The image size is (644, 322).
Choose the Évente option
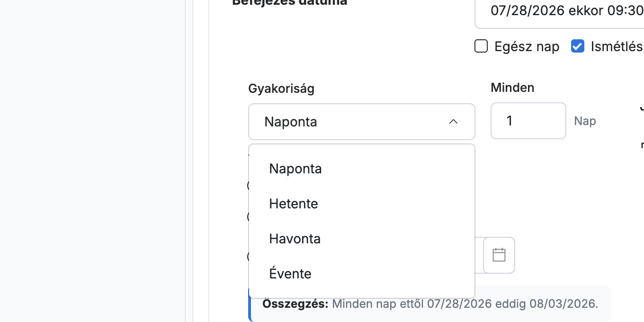pos(362,274)
